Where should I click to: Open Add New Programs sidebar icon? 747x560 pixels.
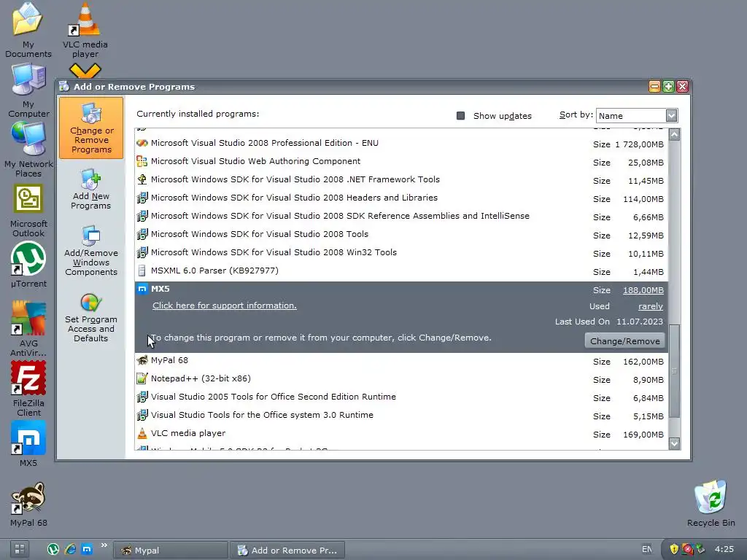coord(91,189)
